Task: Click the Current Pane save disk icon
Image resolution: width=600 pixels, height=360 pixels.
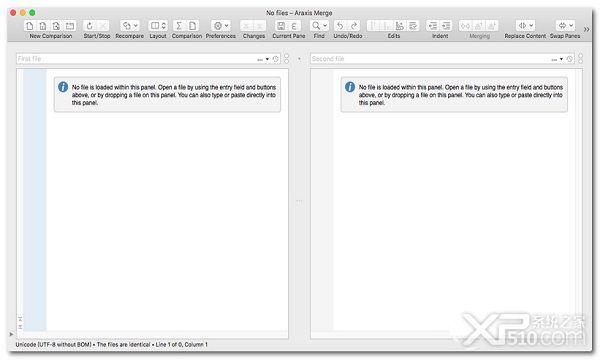Action: tap(281, 26)
